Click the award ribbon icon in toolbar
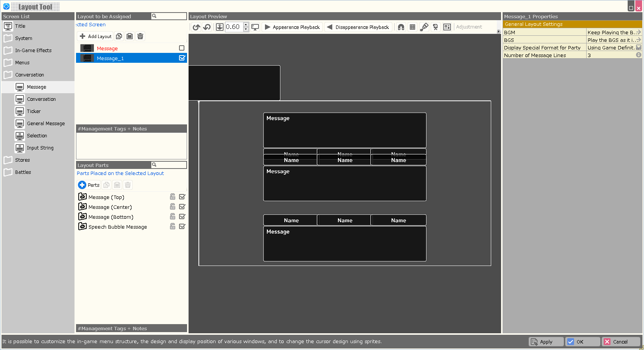The image size is (644, 350). click(x=436, y=27)
